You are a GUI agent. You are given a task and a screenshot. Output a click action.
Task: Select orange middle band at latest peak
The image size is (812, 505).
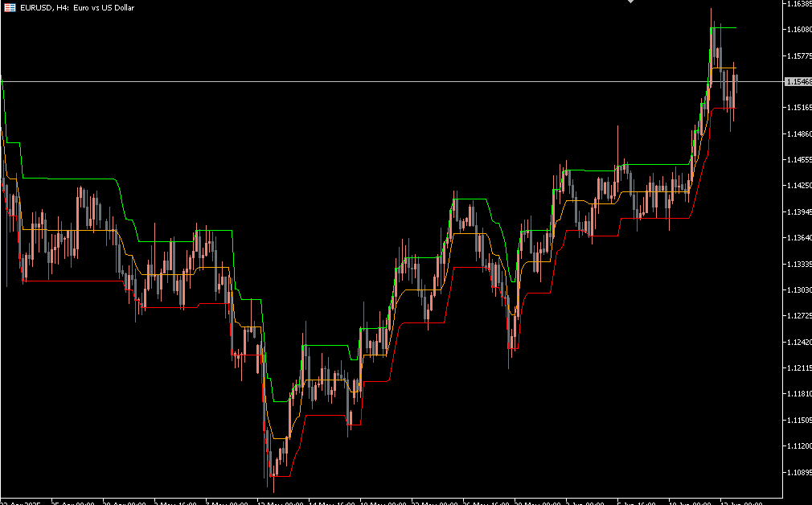pyautogui.click(x=724, y=68)
